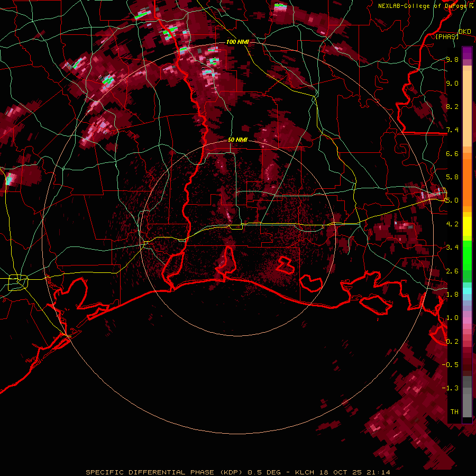Screen dimensions: 476x476
Task: Click the 0.5 DEG elevation text
Action: [265, 472]
